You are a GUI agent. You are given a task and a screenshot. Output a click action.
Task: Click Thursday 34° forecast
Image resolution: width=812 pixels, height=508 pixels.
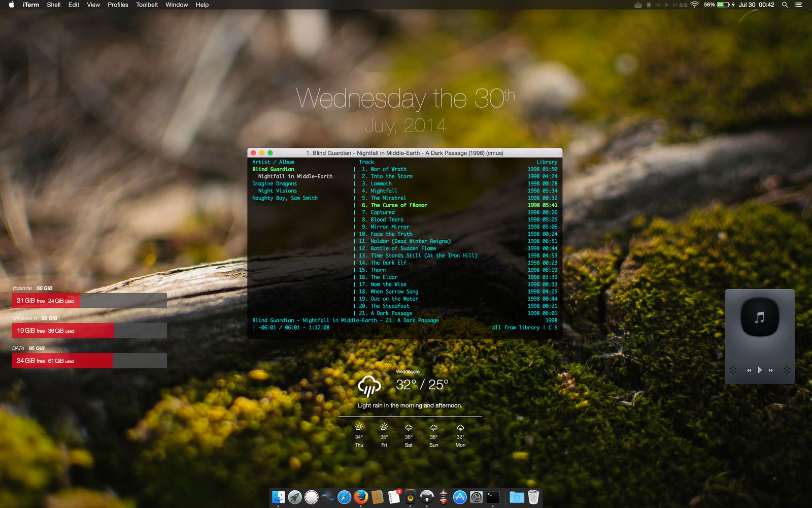tap(359, 435)
